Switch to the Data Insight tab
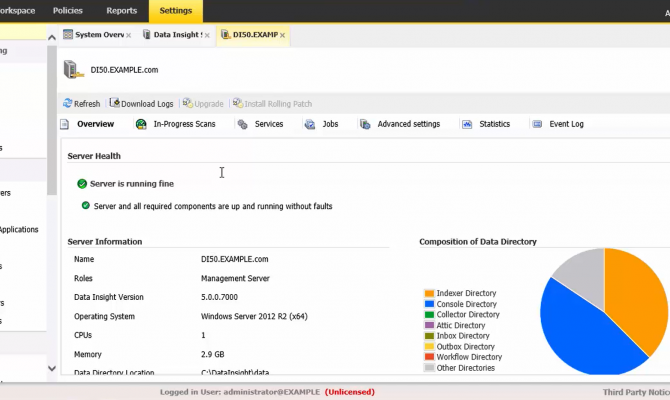The image size is (670, 400). click(178, 35)
